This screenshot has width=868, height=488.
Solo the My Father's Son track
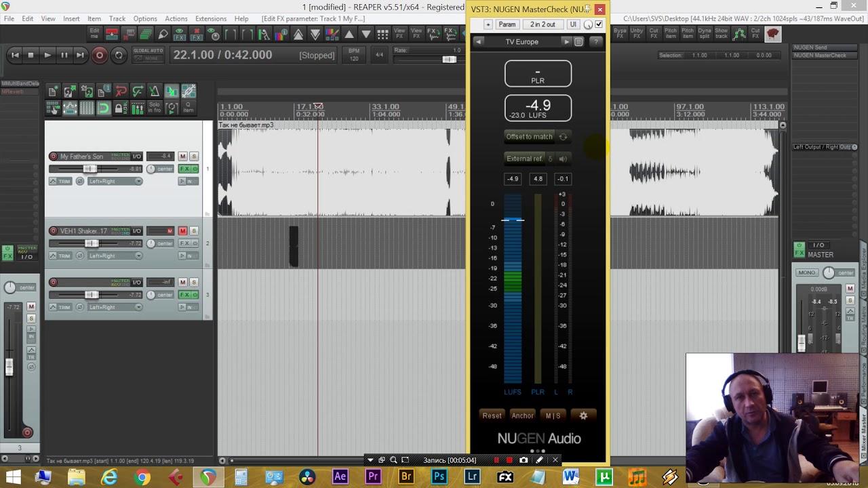pyautogui.click(x=194, y=157)
